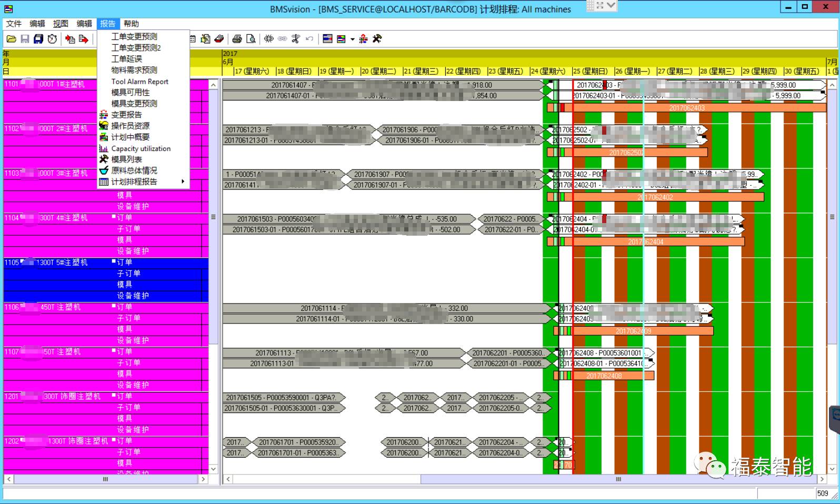
Task: Click the Gantt chart horizontal scrollbar thumb
Action: coord(618,479)
